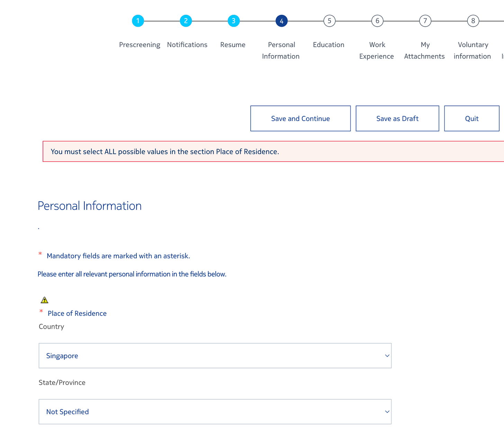
Task: Click step circle 4 Personal Information
Action: click(x=281, y=21)
